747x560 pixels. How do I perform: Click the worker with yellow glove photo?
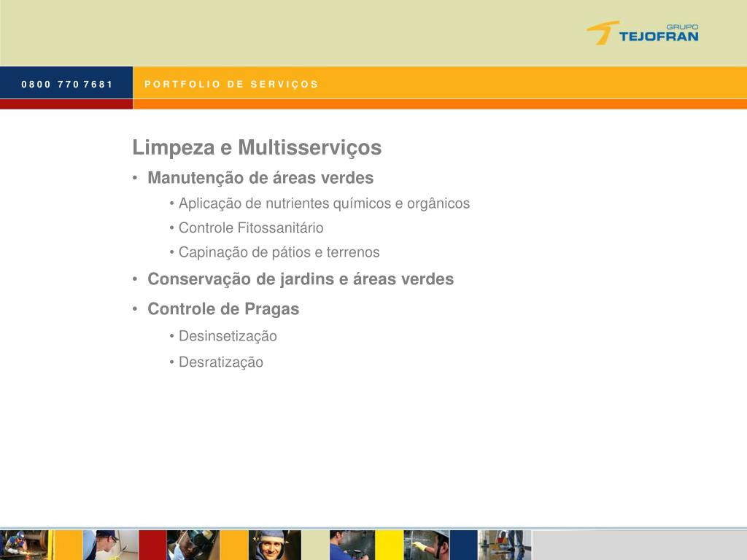(x=426, y=545)
